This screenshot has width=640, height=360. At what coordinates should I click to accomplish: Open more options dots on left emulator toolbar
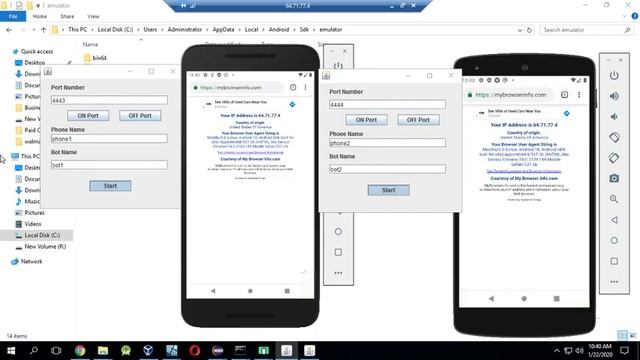338,273
